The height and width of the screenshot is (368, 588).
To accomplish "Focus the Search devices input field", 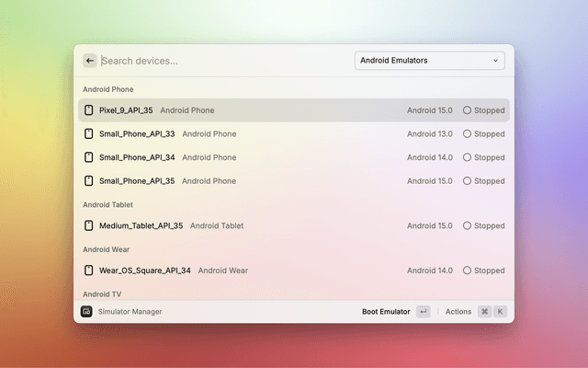I will pos(220,61).
